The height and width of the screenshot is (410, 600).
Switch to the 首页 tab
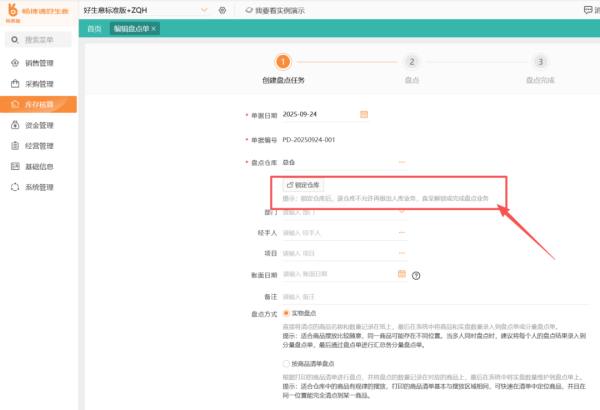coord(94,28)
